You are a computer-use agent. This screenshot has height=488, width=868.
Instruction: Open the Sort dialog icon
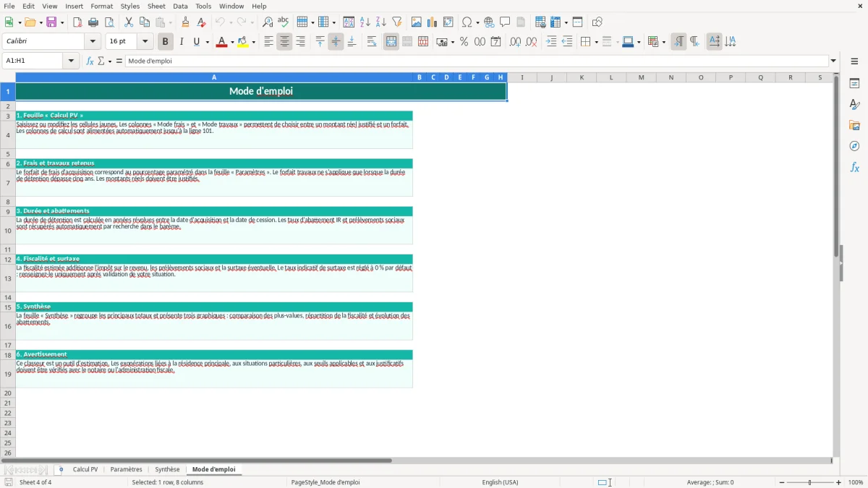pyautogui.click(x=349, y=22)
